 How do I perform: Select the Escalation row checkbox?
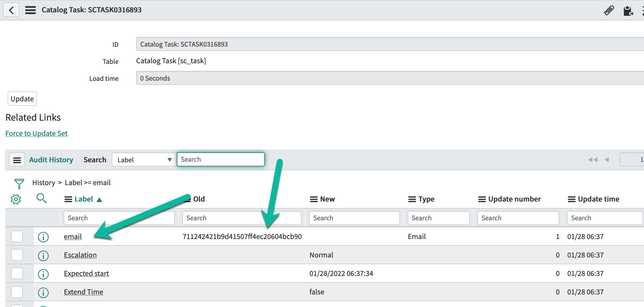[x=17, y=255]
